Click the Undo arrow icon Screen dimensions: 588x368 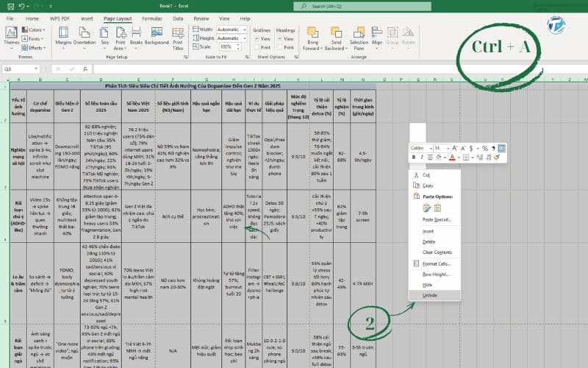click(22, 6)
